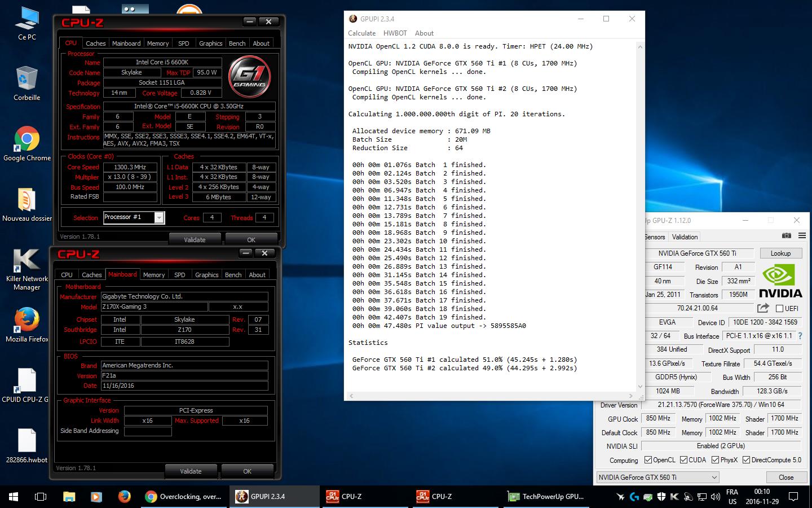Open Killer Network Manager desktop shortcut
The image size is (812, 508).
click(x=27, y=270)
